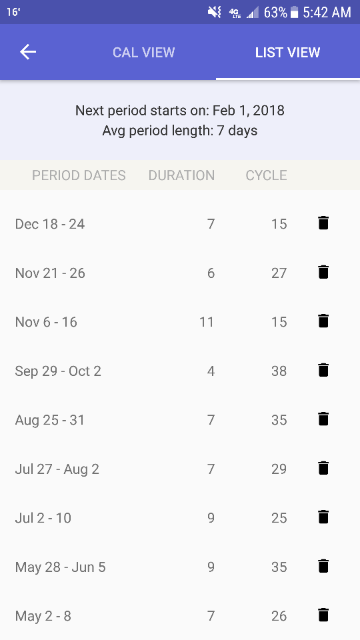Viewport: 360px width, 640px height.
Task: Switch to the CAL VIEW tab
Action: click(144, 52)
